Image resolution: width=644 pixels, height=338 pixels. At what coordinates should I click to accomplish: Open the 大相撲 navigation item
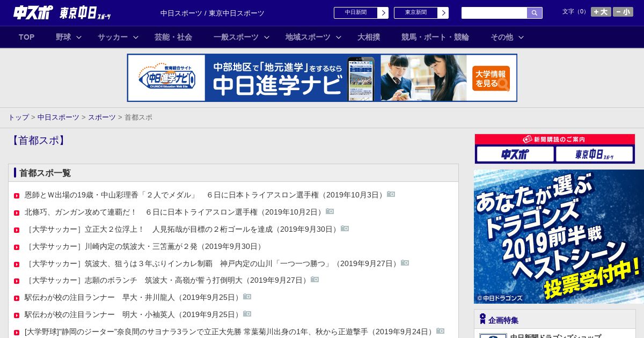click(369, 37)
